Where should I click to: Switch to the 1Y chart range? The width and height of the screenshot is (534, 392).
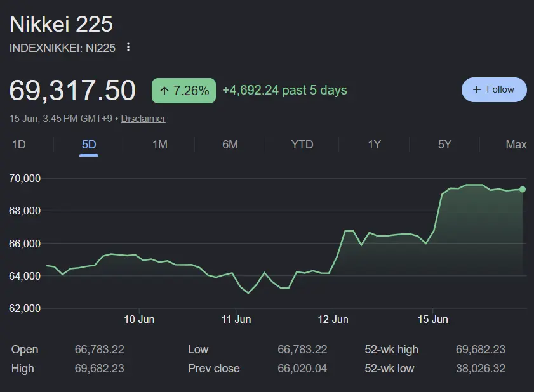(374, 145)
